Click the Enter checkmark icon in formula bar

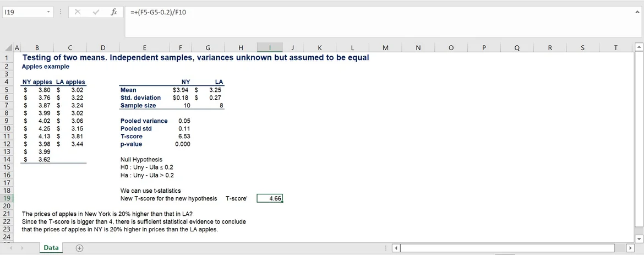[96, 12]
